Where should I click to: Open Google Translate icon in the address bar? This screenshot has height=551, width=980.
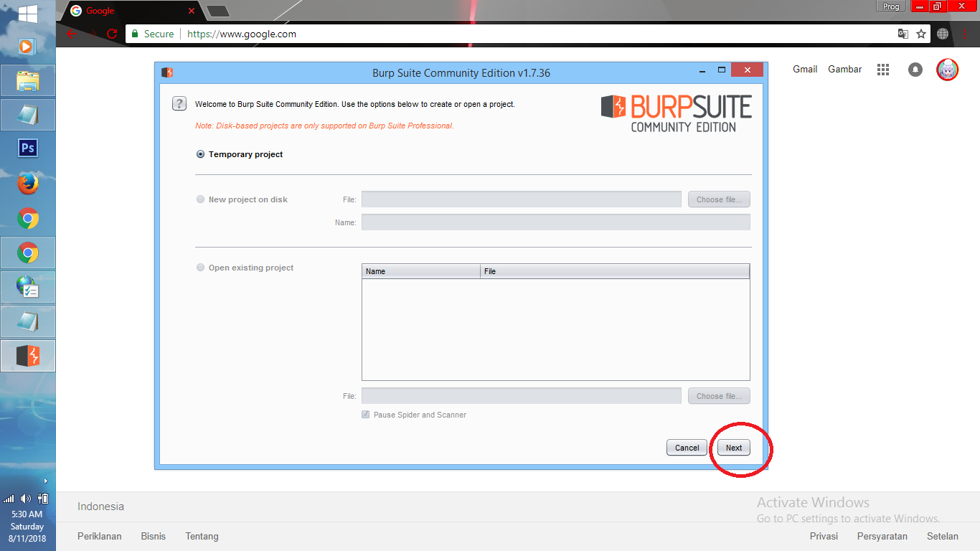(x=903, y=33)
